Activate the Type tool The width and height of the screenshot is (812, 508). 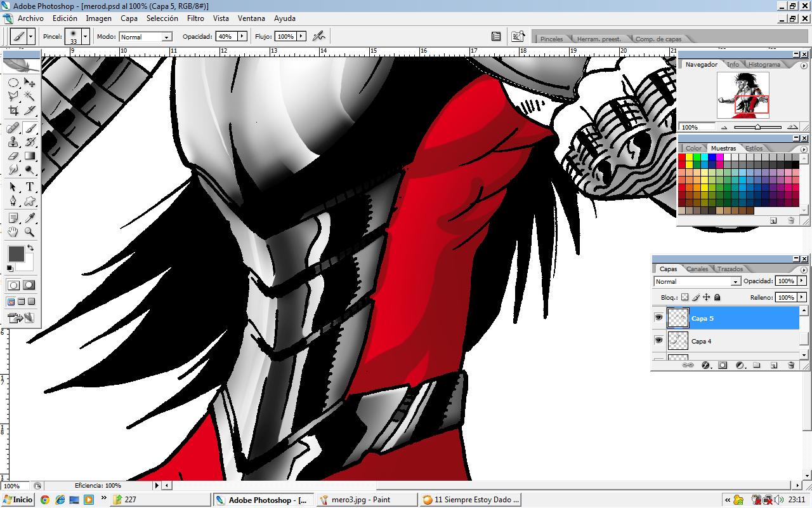pos(30,187)
